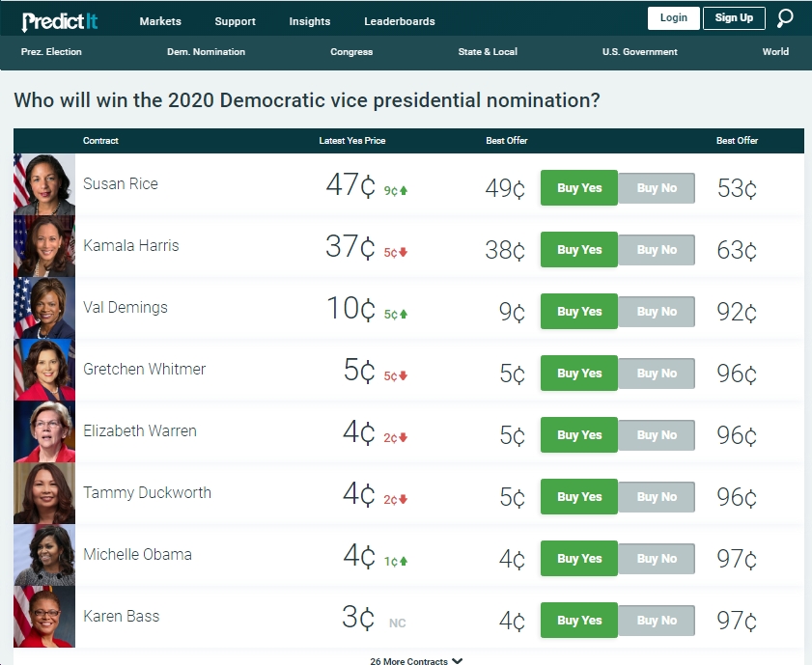
Task: Open the Leaderboards menu
Action: (x=400, y=21)
